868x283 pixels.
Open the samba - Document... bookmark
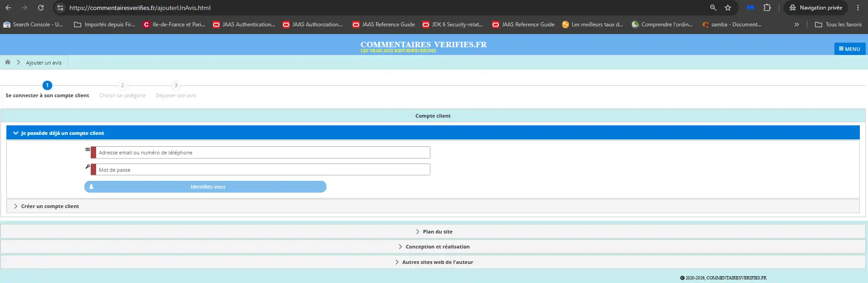pyautogui.click(x=732, y=25)
